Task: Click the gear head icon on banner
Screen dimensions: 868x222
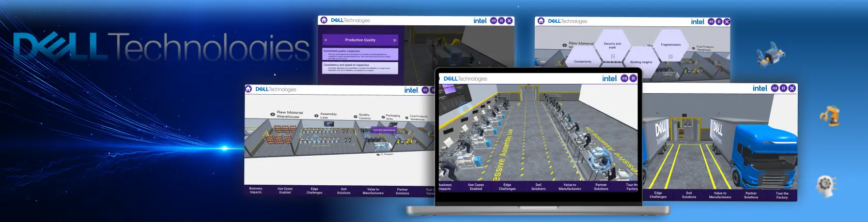Action: 826,186
